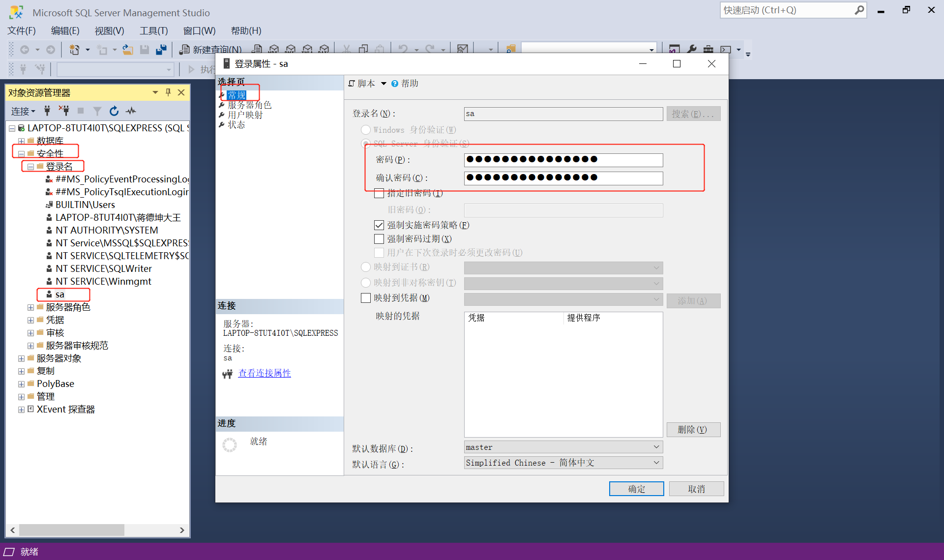The image size is (944, 560).
Task: Pin the Object Explorer panel
Action: click(x=168, y=92)
